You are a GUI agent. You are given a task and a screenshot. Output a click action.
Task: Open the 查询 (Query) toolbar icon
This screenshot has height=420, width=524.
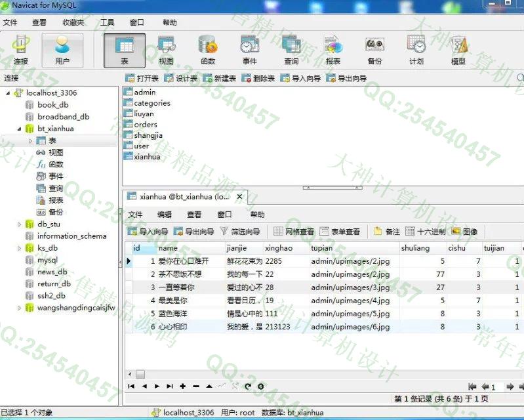[291, 51]
